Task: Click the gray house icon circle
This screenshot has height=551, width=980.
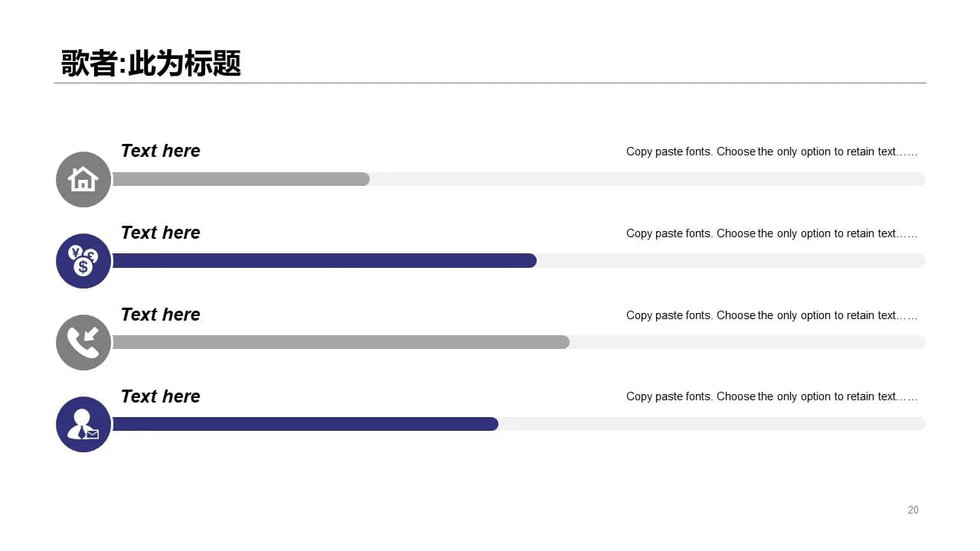Action: click(x=83, y=179)
